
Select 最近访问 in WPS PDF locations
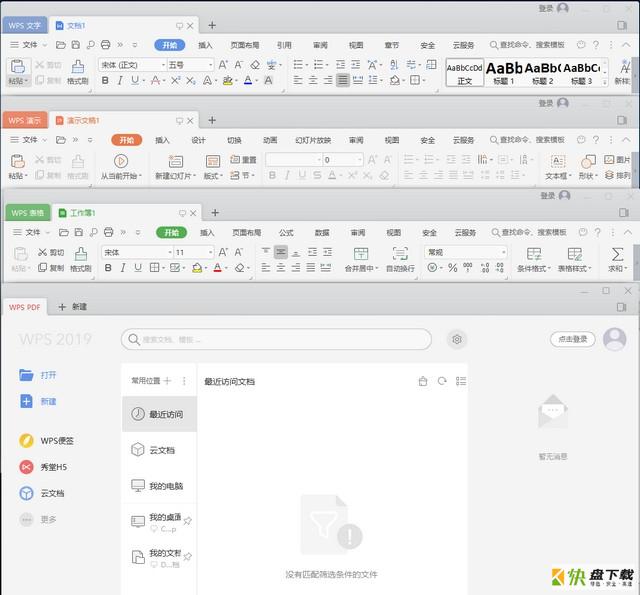160,414
